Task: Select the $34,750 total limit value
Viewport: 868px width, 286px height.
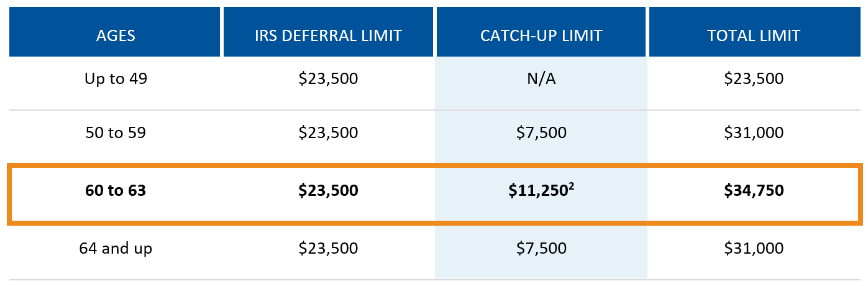Action: tap(754, 190)
